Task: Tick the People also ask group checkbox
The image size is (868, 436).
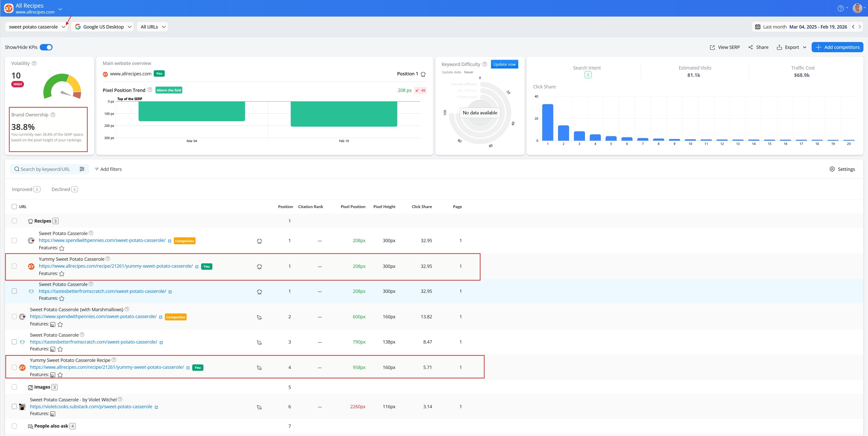Action: tap(14, 426)
